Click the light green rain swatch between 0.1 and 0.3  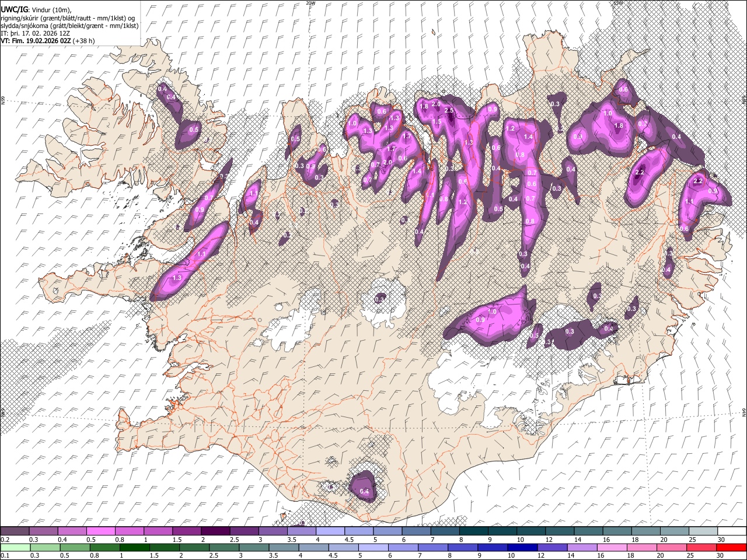pos(15,547)
